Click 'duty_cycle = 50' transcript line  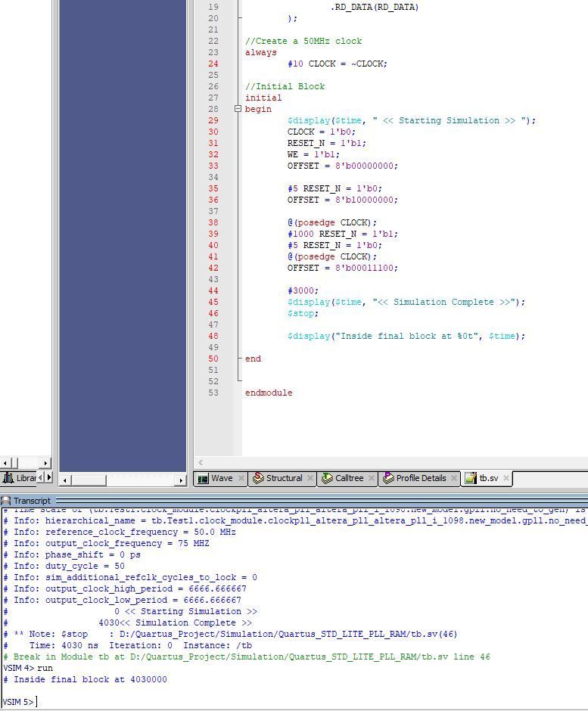tap(64, 566)
